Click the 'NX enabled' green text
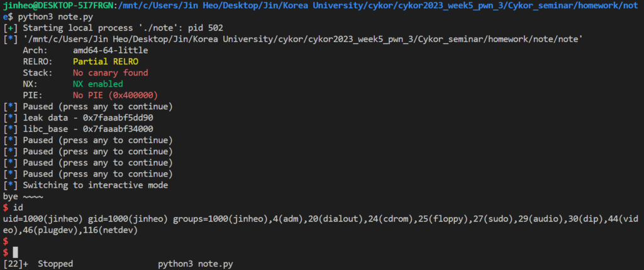The width and height of the screenshot is (644, 270). point(97,84)
